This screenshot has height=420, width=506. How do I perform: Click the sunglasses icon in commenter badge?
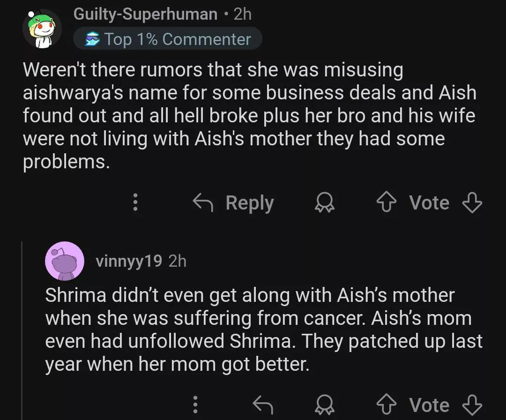pos(92,40)
